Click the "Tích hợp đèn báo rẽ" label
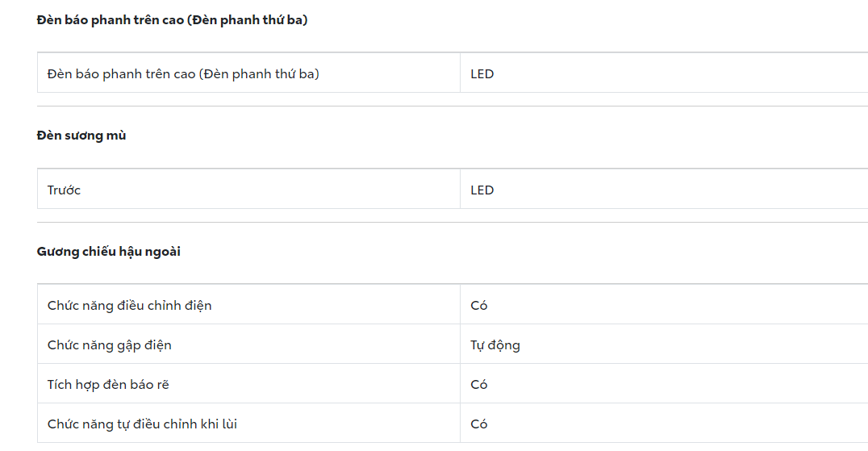Screen dimensions: 868x451 [108, 385]
